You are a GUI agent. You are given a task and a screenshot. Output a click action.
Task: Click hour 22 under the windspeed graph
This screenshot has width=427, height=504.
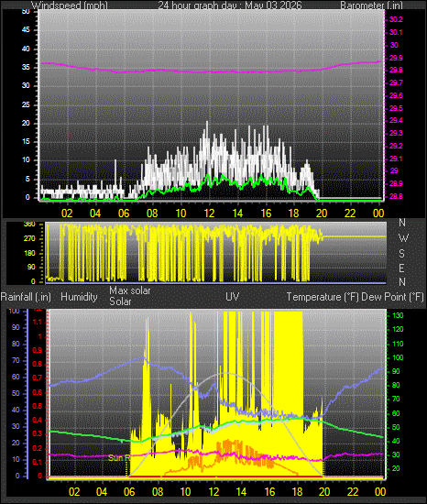(350, 214)
